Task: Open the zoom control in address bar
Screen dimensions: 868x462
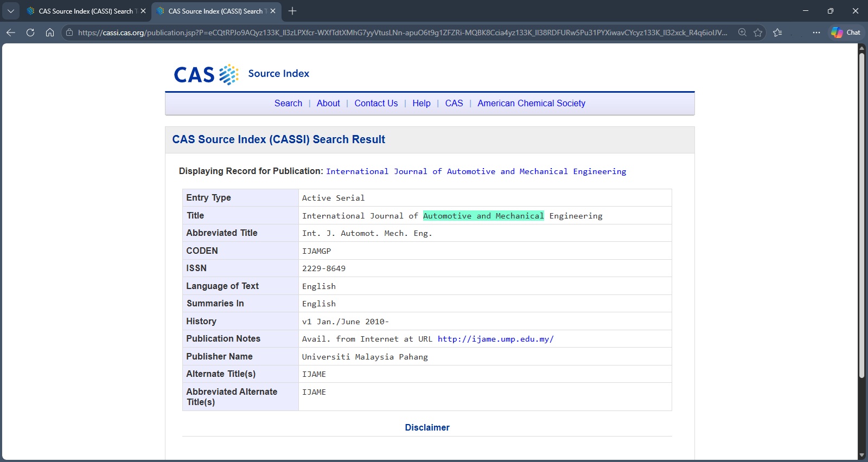Action: click(742, 33)
